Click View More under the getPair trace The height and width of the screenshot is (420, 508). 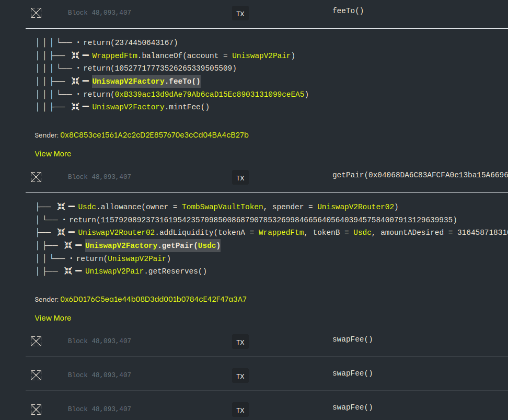click(x=53, y=318)
